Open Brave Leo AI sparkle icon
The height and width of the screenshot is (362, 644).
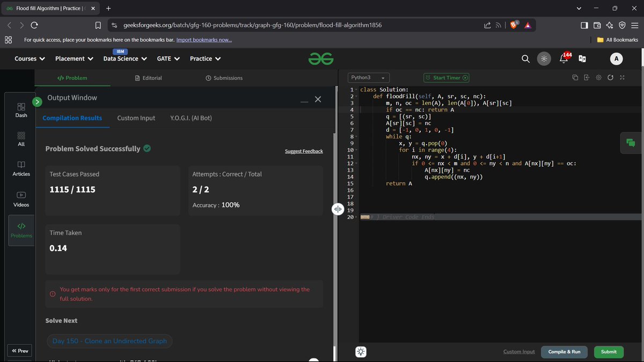(x=610, y=25)
